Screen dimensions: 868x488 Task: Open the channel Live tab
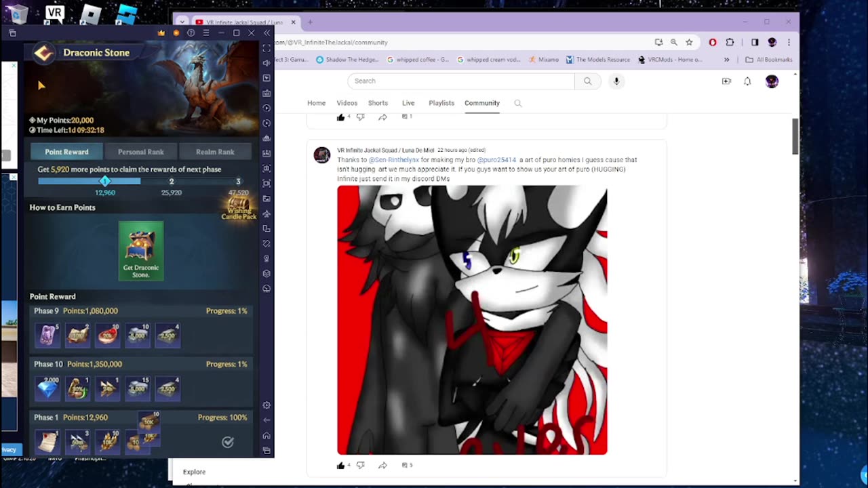coord(408,103)
